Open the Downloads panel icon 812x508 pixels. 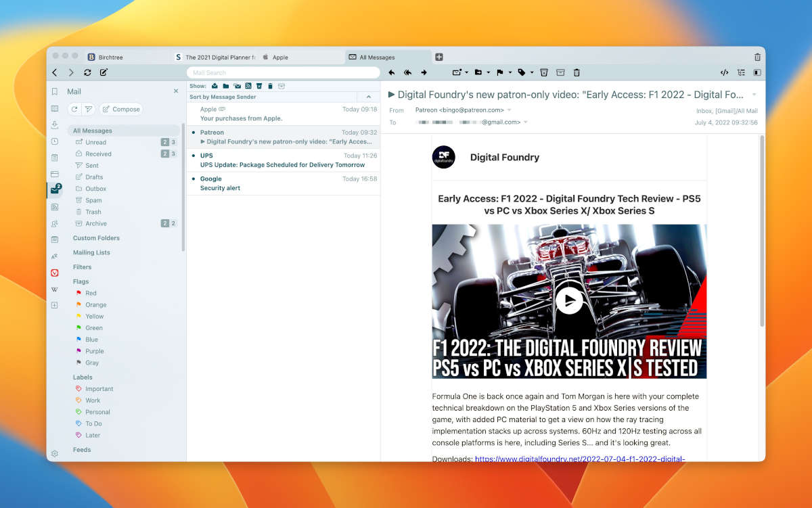click(x=55, y=124)
